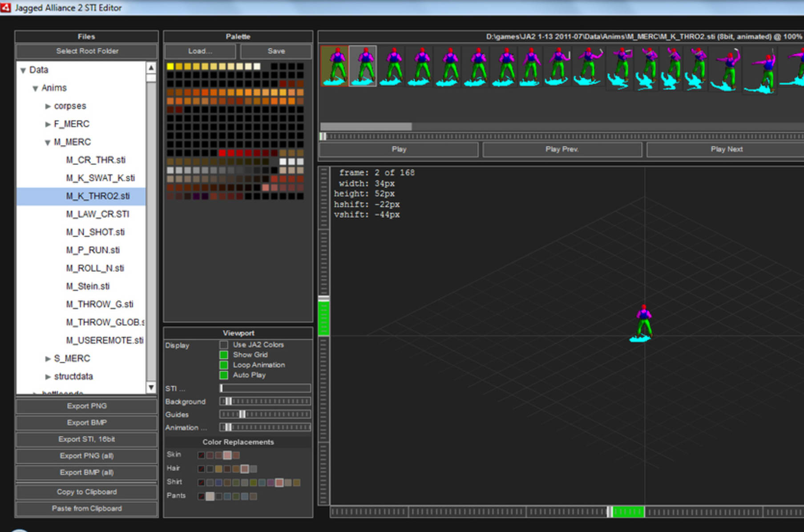
Task: Click Export PNG button
Action: click(87, 406)
